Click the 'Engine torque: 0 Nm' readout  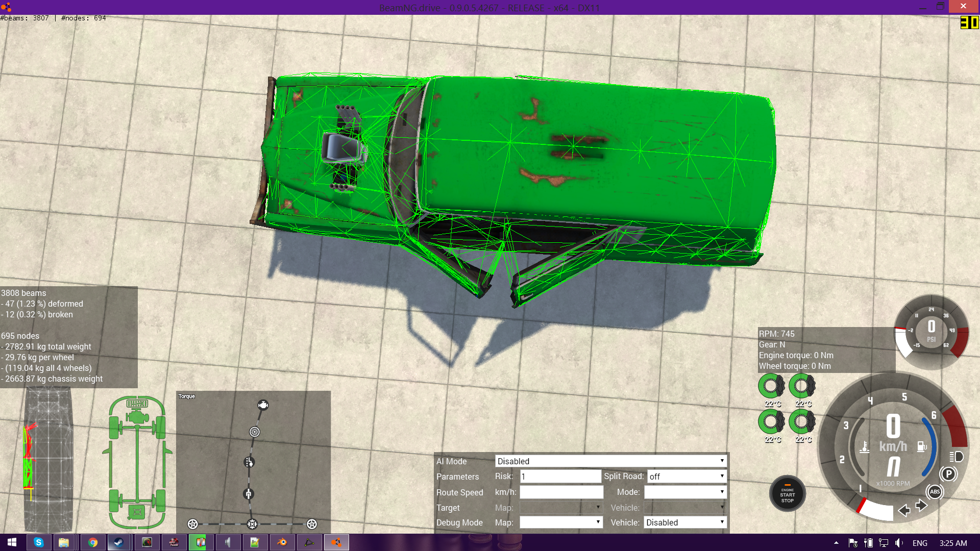pos(796,355)
